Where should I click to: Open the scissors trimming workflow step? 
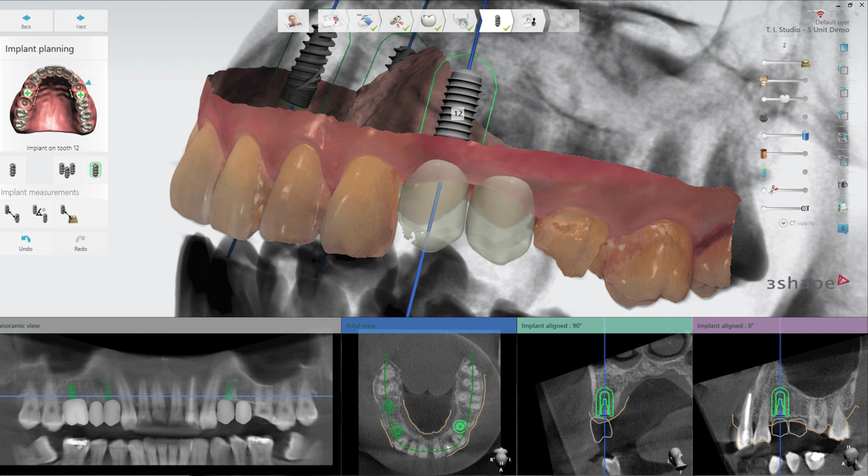tap(397, 21)
